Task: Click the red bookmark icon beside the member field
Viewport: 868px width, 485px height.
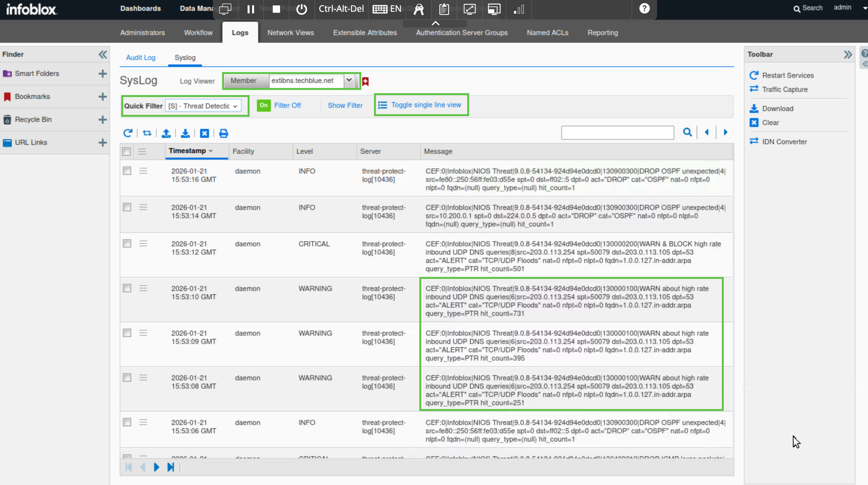Action: point(366,81)
